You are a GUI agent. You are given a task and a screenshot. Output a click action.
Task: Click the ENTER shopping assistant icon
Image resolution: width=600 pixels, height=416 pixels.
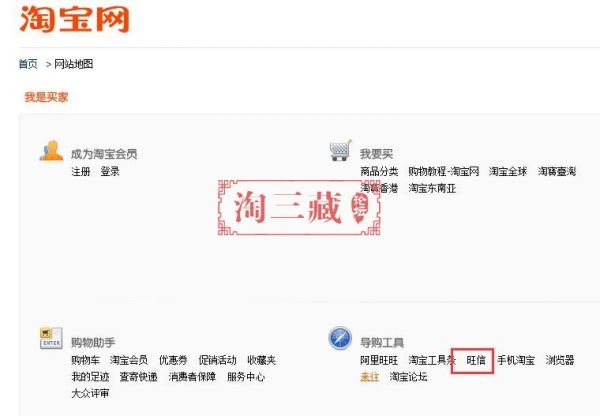point(51,338)
